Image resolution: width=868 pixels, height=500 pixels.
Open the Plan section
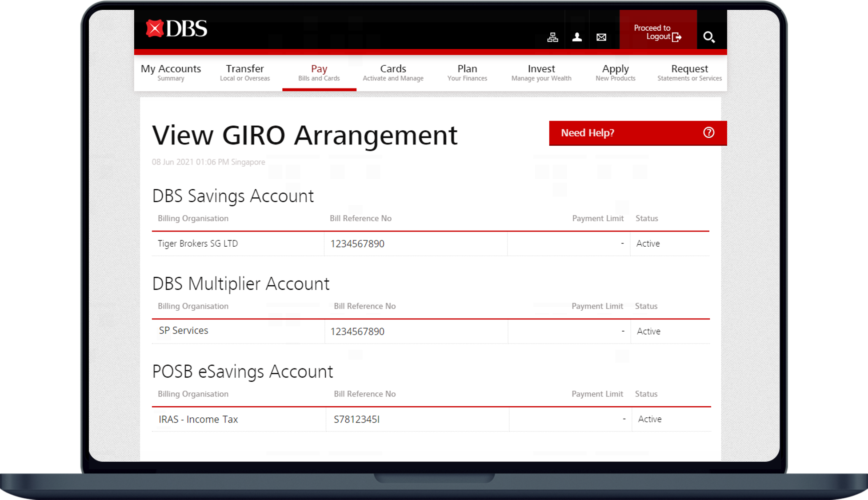[x=467, y=72]
